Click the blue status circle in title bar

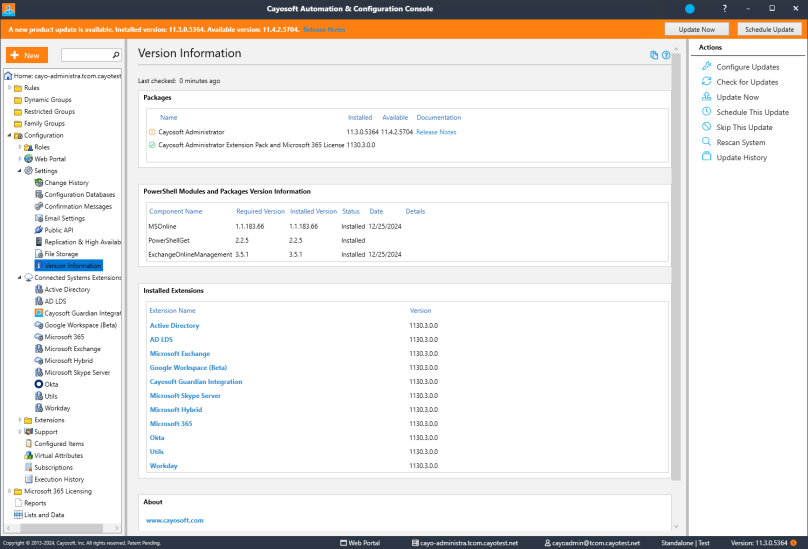(x=689, y=9)
